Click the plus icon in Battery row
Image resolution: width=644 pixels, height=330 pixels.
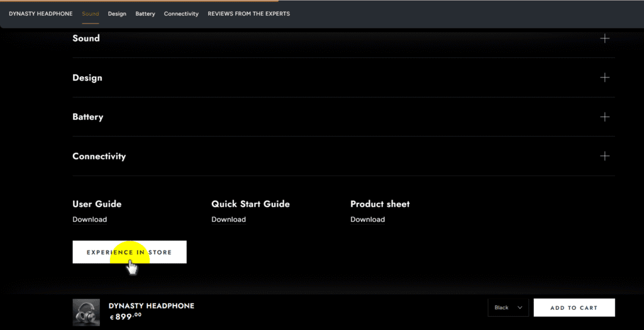click(604, 117)
